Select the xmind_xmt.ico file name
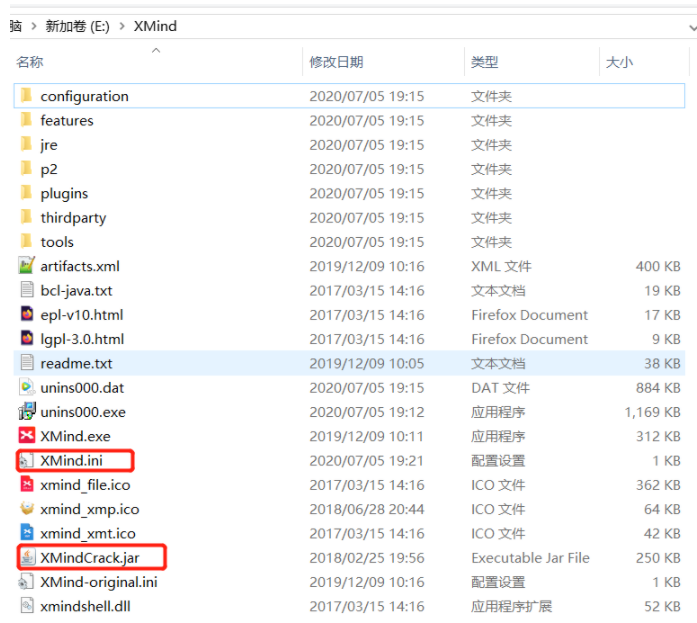This screenshot has width=697, height=623. [x=88, y=533]
